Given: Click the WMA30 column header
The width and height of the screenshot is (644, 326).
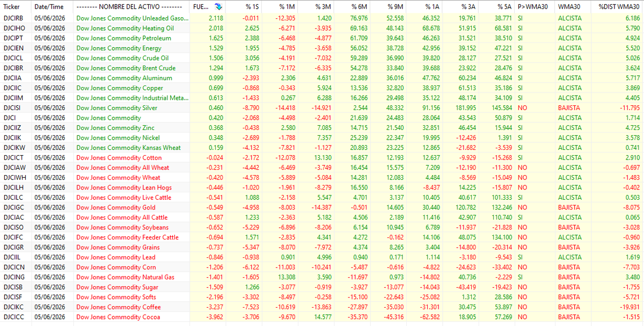Looking at the screenshot, I should point(568,7).
